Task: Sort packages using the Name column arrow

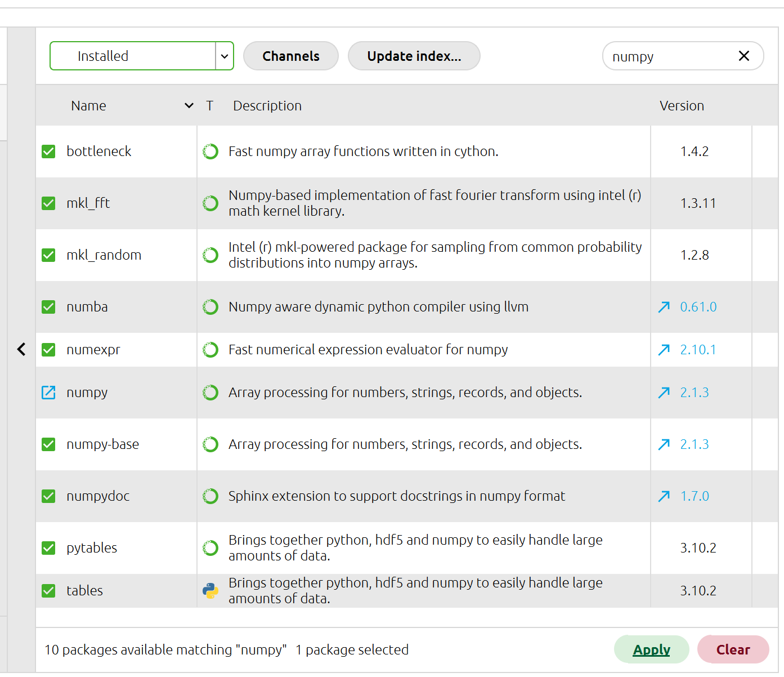Action: click(189, 106)
